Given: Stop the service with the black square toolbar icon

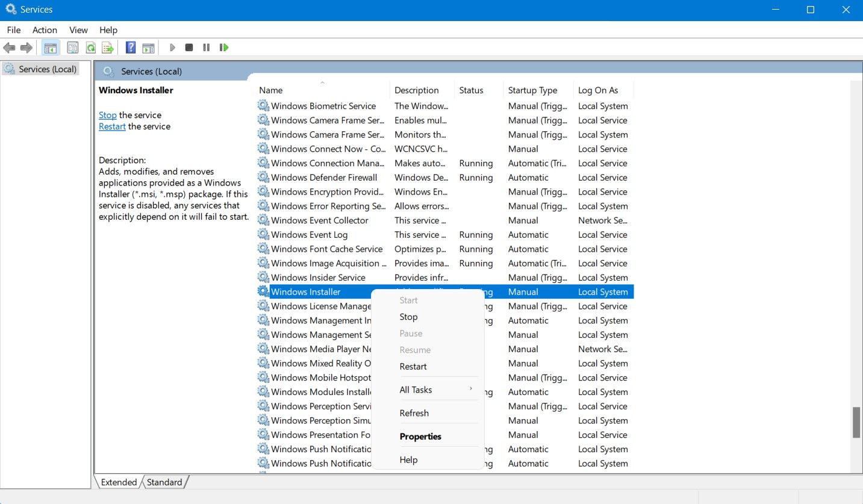Looking at the screenshot, I should pos(188,47).
